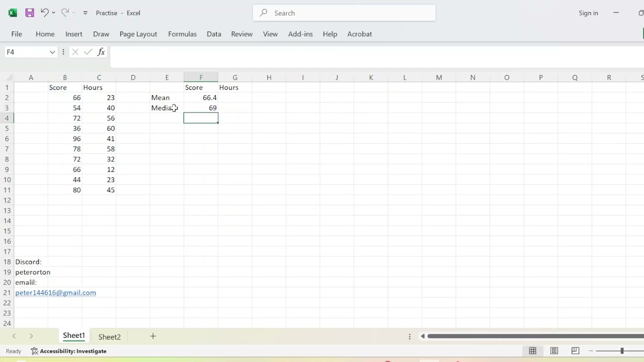This screenshot has width=644, height=362.
Task: Switch to Page Break Preview icon
Action: [575, 351]
